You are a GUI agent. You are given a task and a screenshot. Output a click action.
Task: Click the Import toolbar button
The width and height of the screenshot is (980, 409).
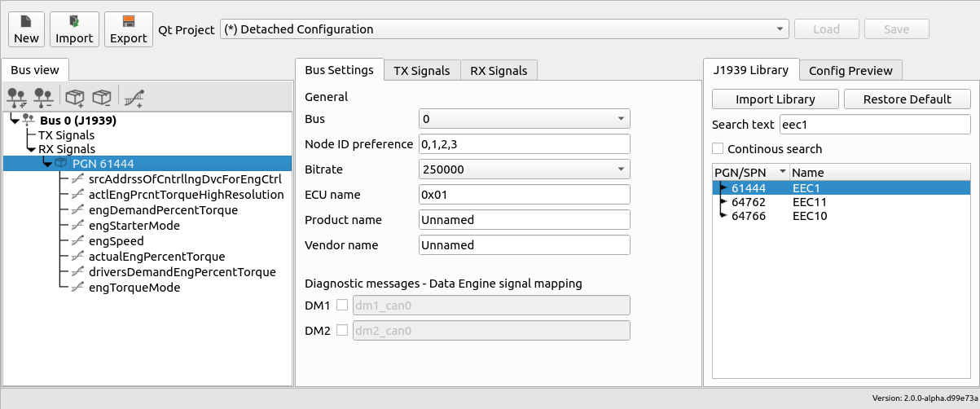[x=74, y=29]
